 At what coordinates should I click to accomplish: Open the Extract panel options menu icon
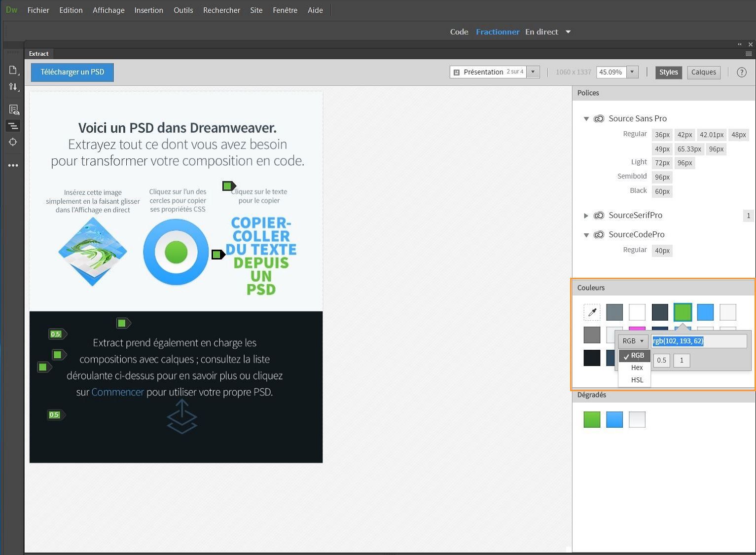749,54
